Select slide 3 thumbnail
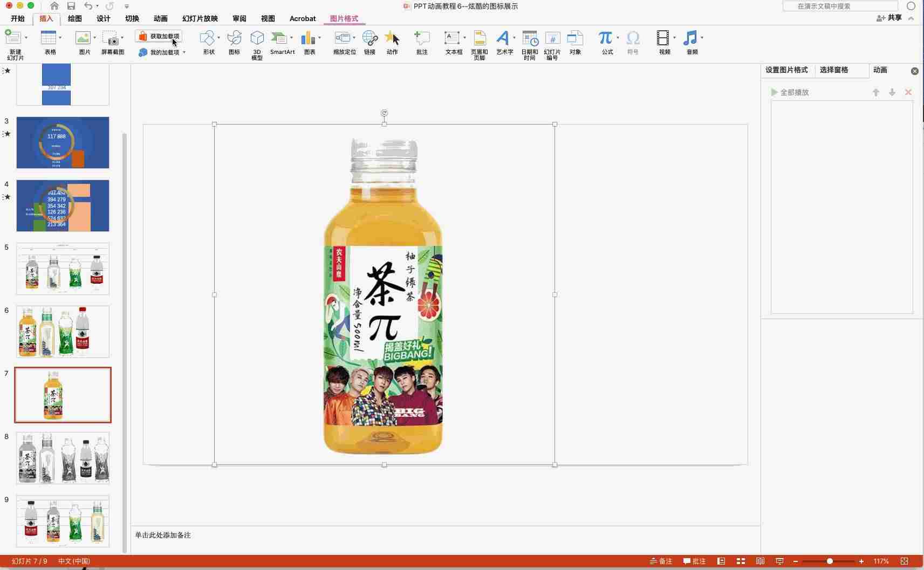The image size is (924, 570). [x=63, y=142]
